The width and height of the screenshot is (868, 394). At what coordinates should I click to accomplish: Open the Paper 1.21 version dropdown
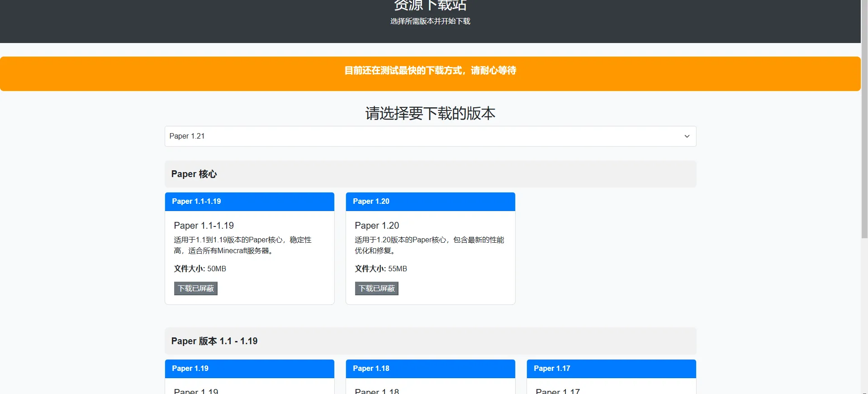pyautogui.click(x=430, y=136)
